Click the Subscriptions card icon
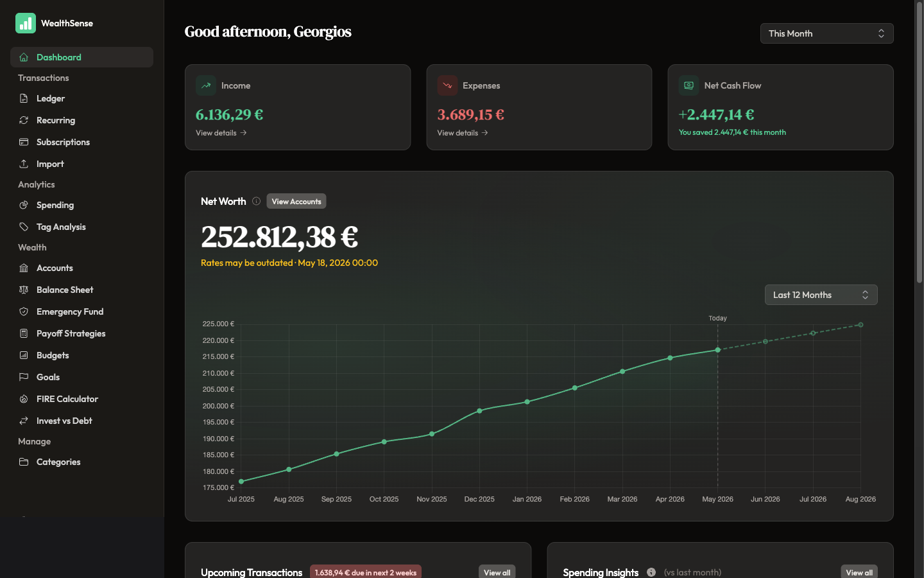Screen dimensions: 924x578 24,142
